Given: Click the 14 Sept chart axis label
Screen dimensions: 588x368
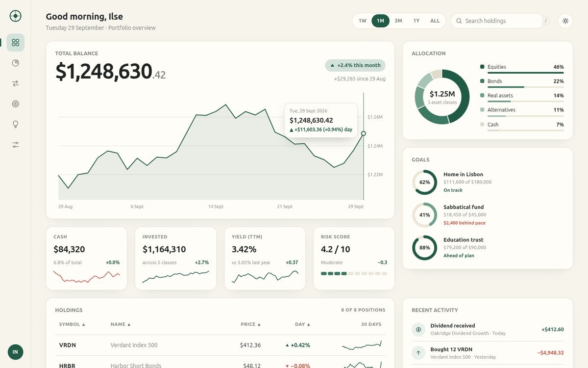Looking at the screenshot, I should pyautogui.click(x=216, y=207).
